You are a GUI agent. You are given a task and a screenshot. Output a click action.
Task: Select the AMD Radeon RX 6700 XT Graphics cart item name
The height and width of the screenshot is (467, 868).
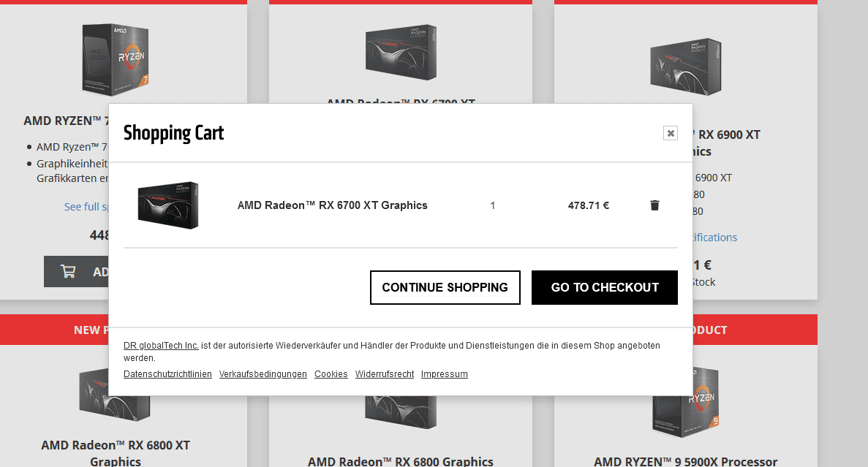click(333, 205)
